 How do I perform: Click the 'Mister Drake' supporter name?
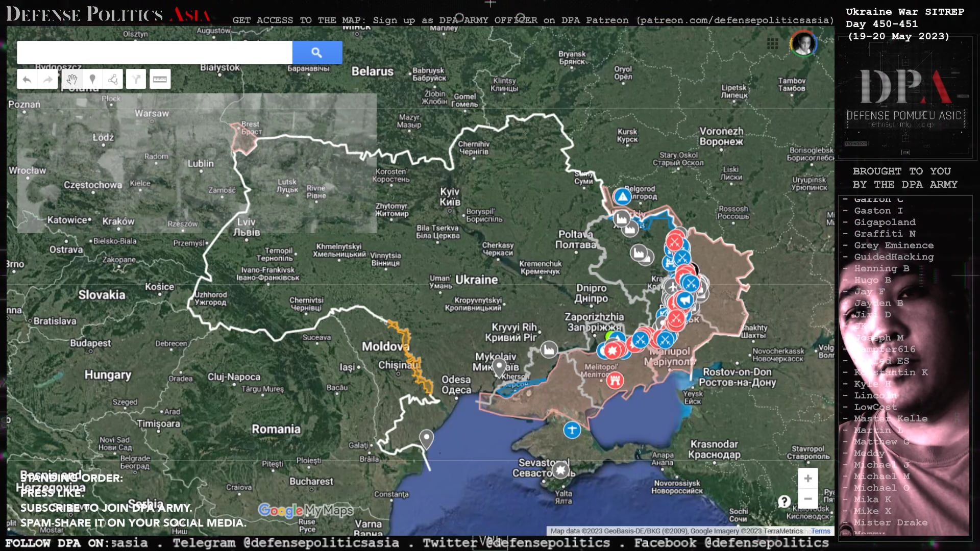click(891, 522)
